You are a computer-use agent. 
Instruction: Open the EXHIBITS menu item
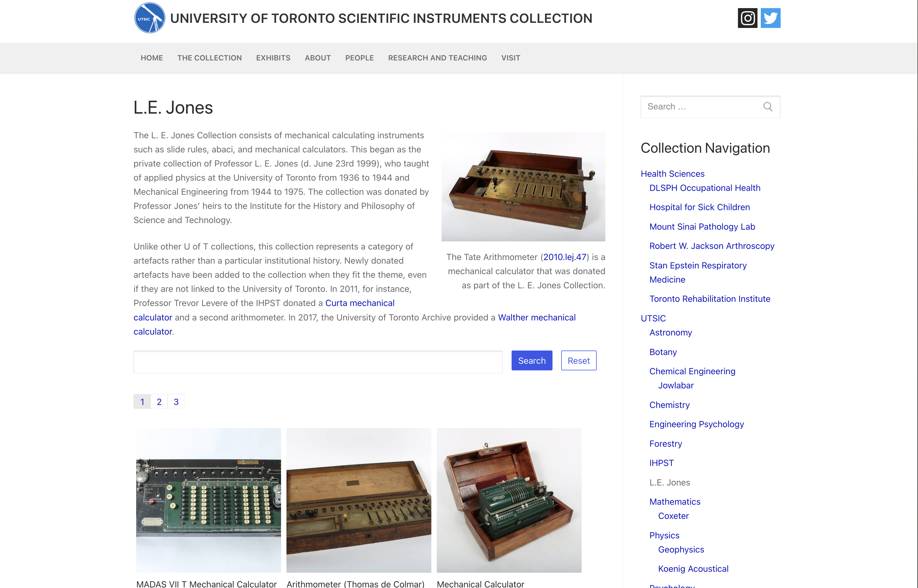click(x=273, y=58)
